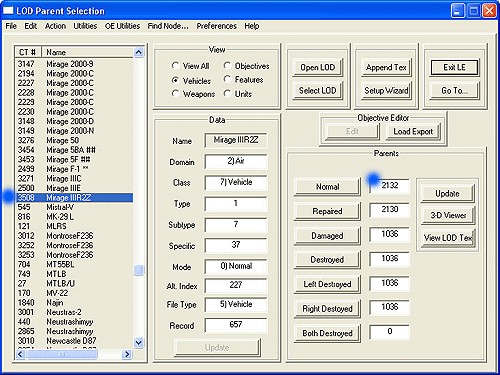The width and height of the screenshot is (500, 375).
Task: Open the Find Node... menu
Action: (168, 26)
